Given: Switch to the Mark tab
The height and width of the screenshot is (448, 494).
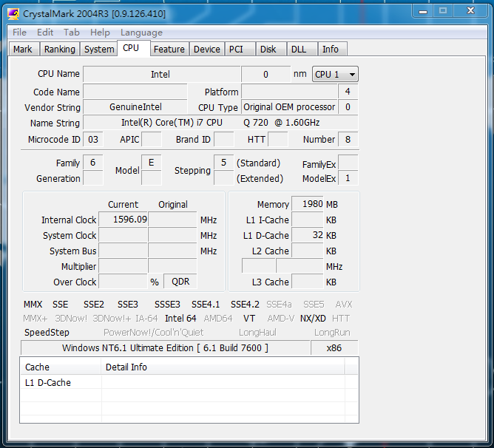Looking at the screenshot, I should [x=23, y=49].
